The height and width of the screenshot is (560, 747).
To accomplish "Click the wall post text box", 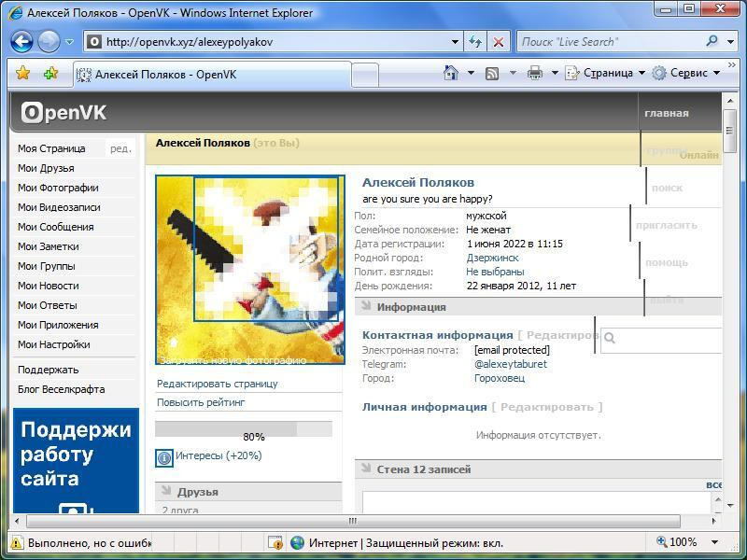I will (x=536, y=502).
